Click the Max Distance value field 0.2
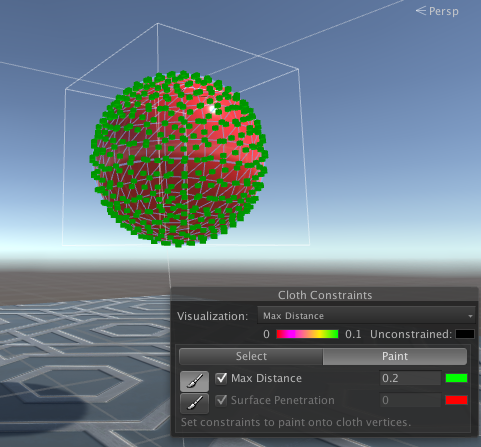481x447 pixels. 410,378
